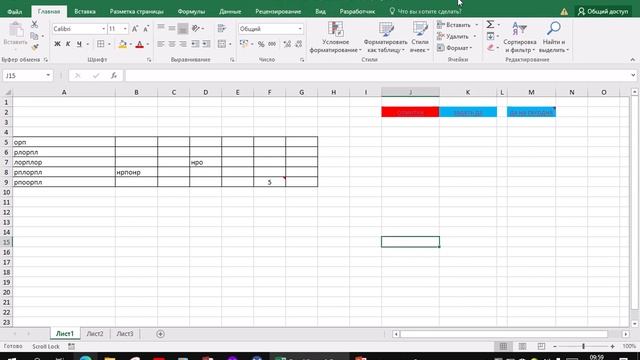Image resolution: width=640 pixels, height=360 pixels.
Task: Click the Fill down arrow icon
Action: 490,36
